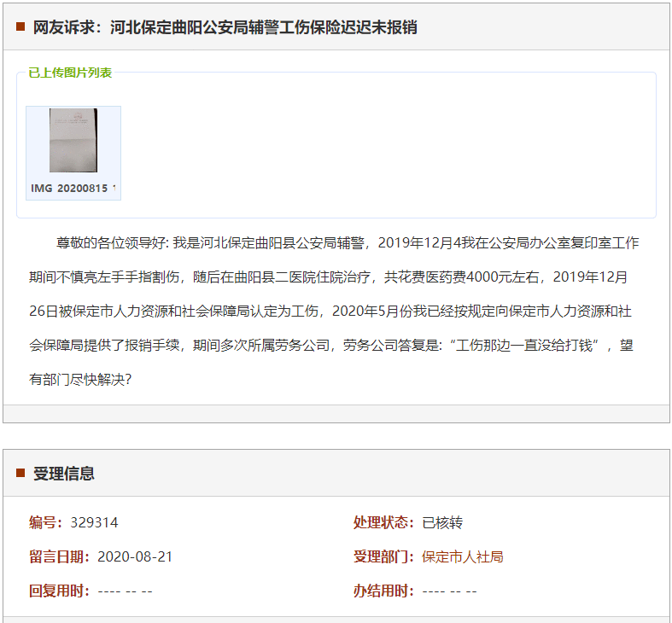Screen dimensions: 672x623
Task: Click the complaint paragraph starting 尊敬的各位领导好
Action: 333,311
